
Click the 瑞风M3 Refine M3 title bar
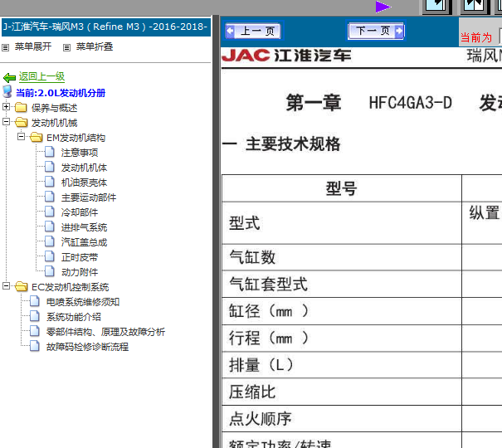(x=106, y=27)
